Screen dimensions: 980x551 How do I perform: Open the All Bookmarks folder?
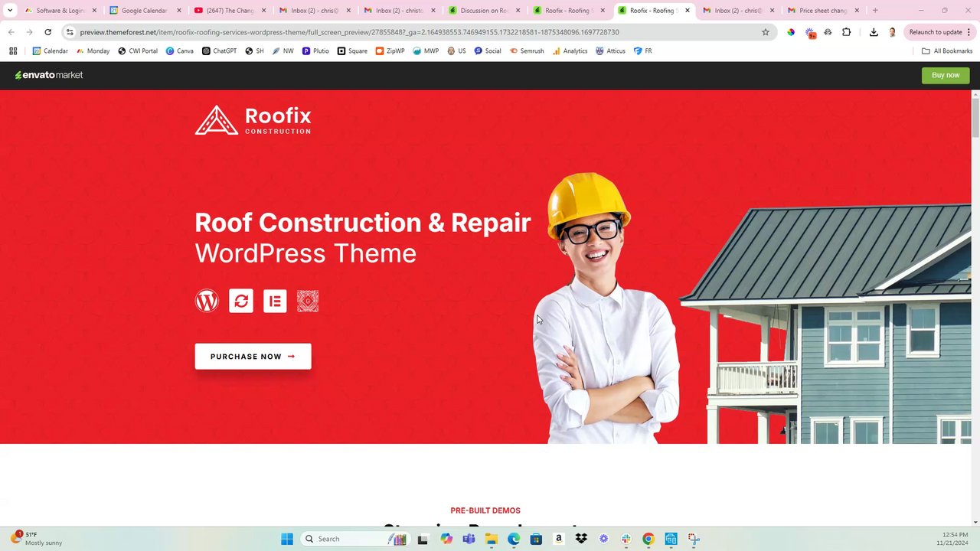coord(947,51)
